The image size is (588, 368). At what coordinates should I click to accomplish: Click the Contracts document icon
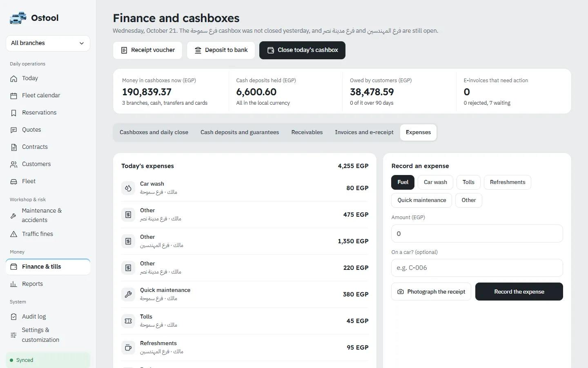point(14,147)
